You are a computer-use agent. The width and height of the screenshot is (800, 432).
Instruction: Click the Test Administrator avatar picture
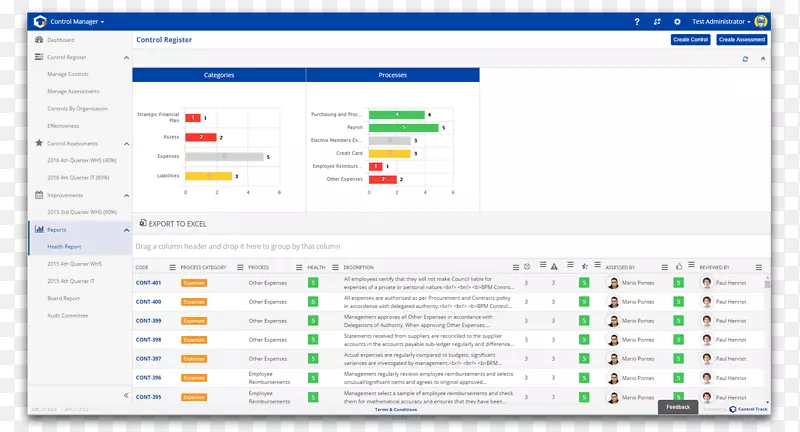[761, 21]
